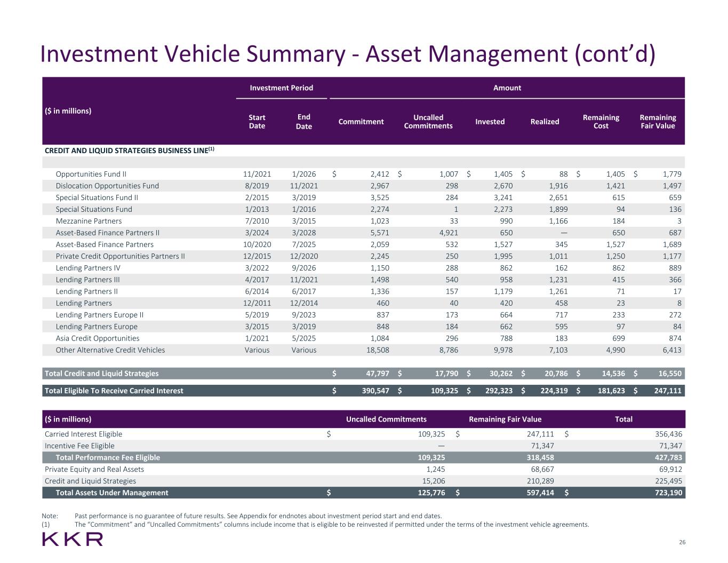Image resolution: width=728 pixels, height=563 pixels.
Task: Select Total Eligible To Receive Carried Interest
Action: click(114, 391)
